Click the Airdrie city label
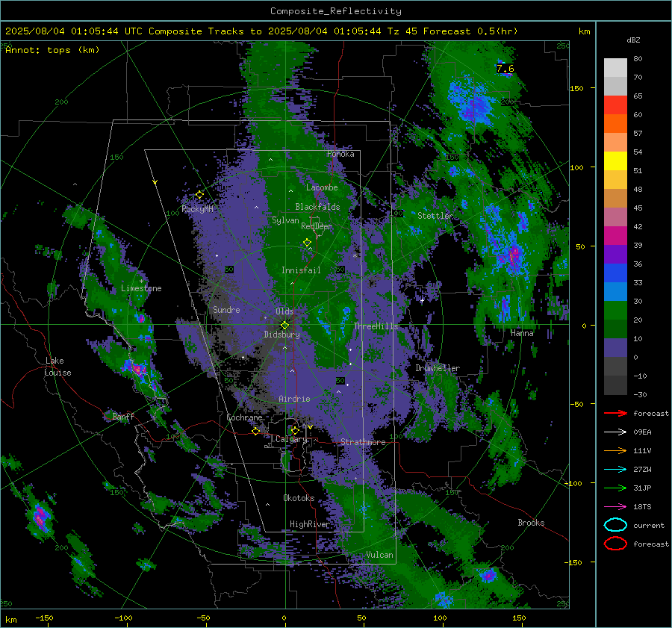This screenshot has width=672, height=628. (294, 399)
